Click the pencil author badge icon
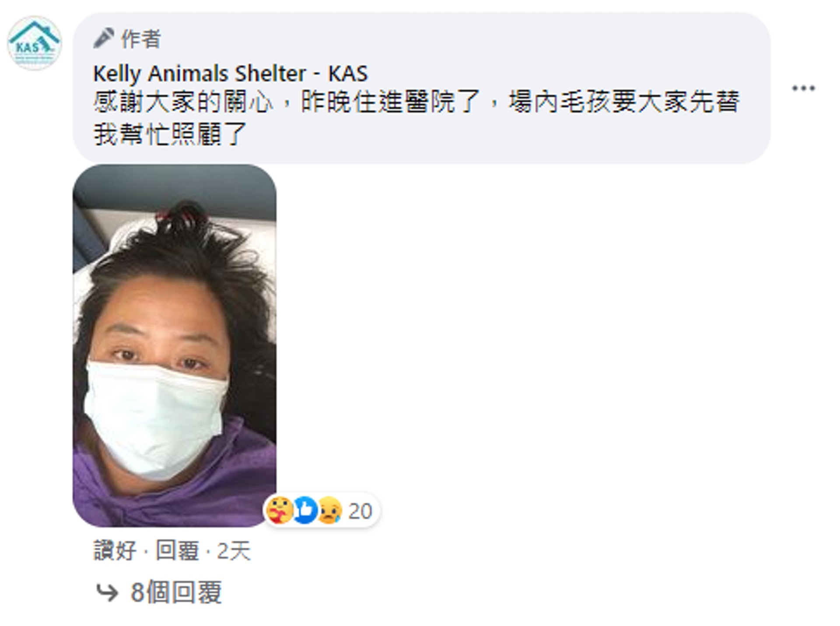The height and width of the screenshot is (626, 840). (x=104, y=39)
